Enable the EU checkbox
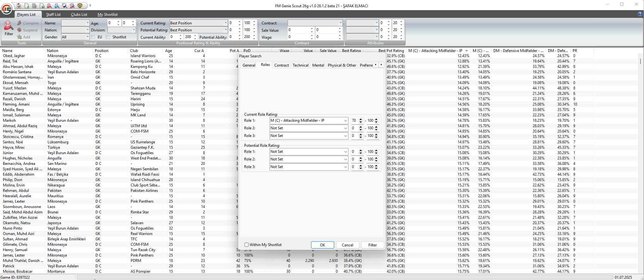644x280 pixels. [93, 37]
